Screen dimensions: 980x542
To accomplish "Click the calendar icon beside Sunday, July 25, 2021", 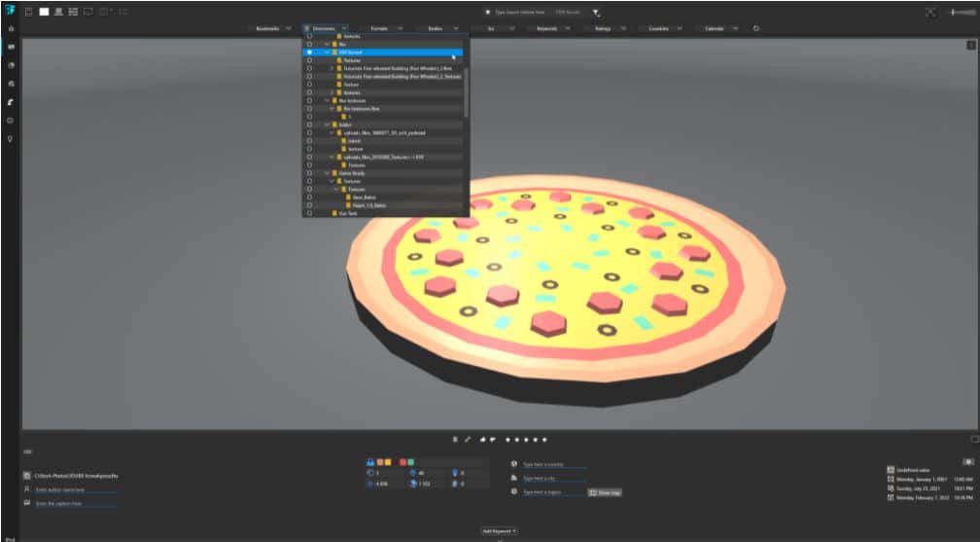I will point(891,488).
